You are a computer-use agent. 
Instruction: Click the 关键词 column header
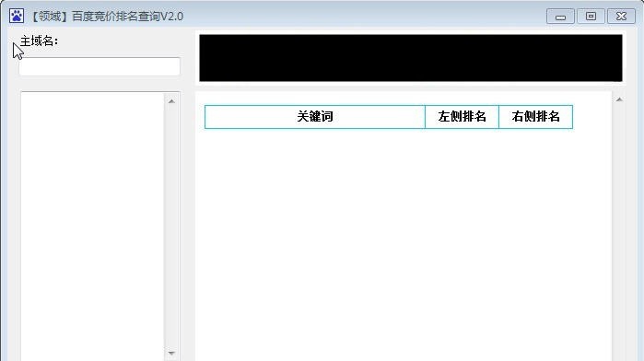315,117
